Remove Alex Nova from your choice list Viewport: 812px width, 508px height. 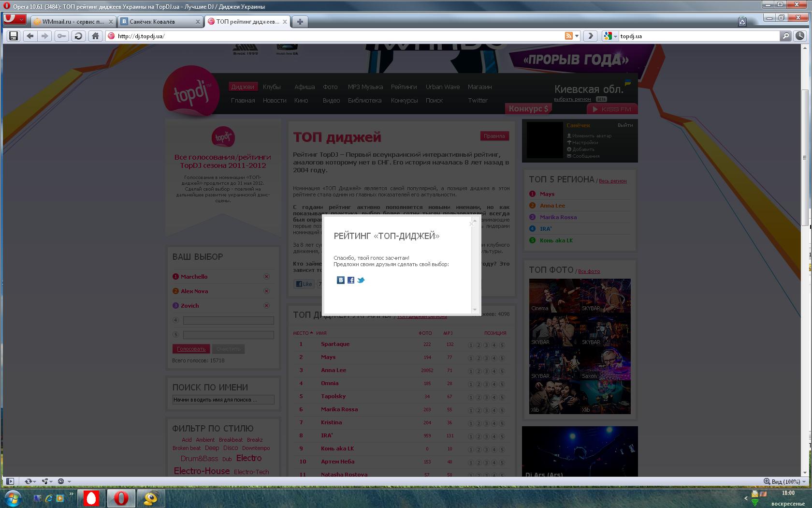[x=266, y=291]
